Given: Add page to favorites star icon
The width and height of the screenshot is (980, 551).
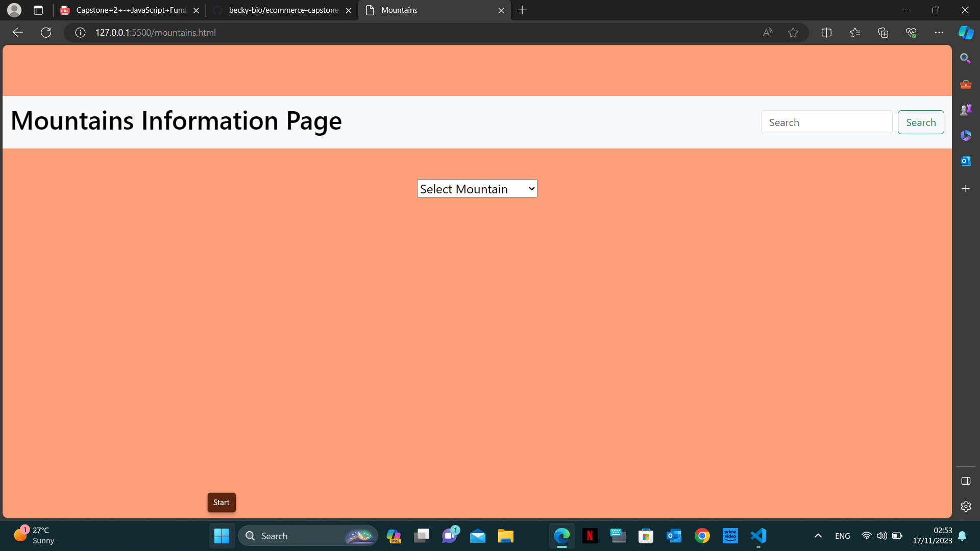Looking at the screenshot, I should [x=793, y=33].
